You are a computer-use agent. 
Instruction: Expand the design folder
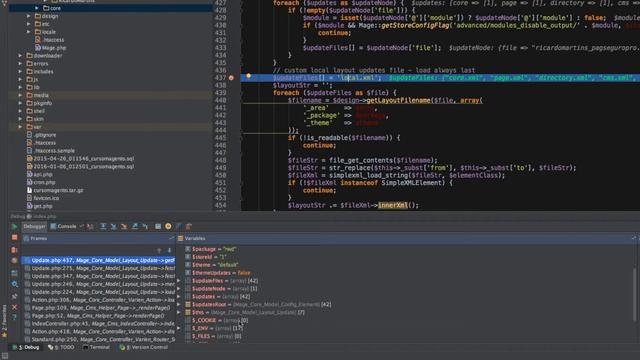[29, 16]
